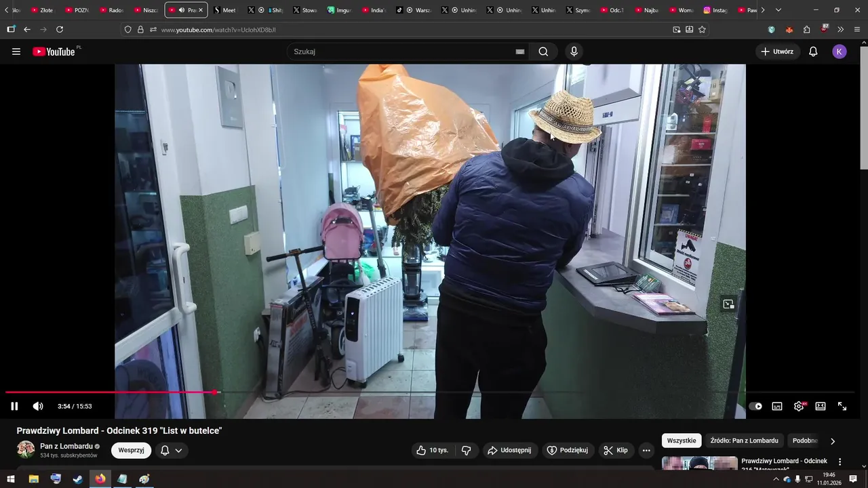This screenshot has width=868, height=488.
Task: Open the more actions three-dot menu
Action: [x=646, y=450]
